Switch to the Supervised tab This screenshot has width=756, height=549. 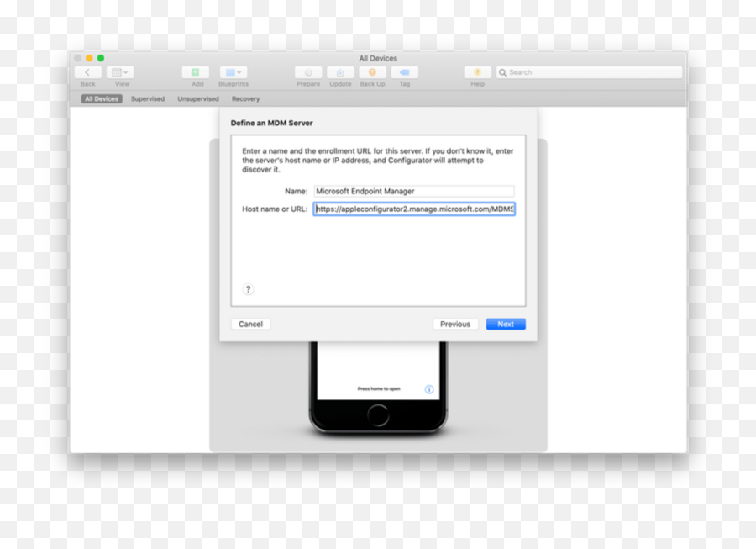point(148,99)
